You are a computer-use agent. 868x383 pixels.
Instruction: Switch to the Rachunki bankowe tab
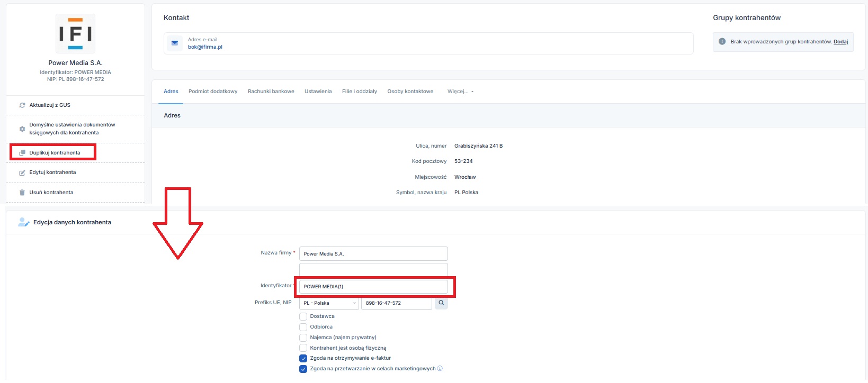[x=271, y=92]
